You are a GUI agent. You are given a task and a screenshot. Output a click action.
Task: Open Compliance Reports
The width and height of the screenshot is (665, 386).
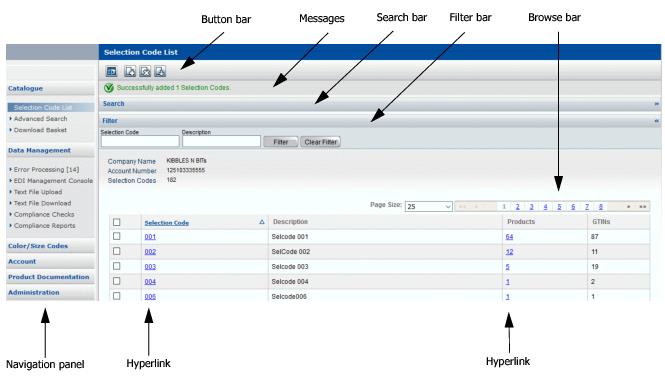coord(45,226)
